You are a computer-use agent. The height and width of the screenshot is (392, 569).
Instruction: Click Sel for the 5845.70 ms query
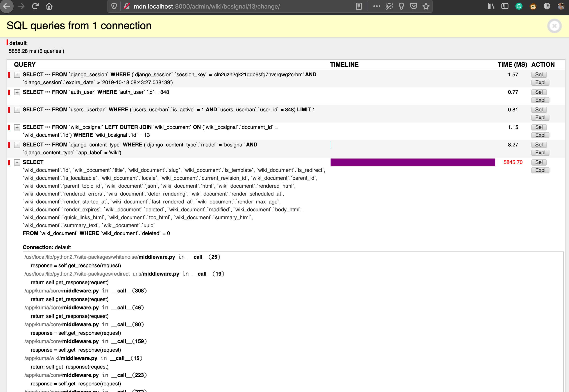(x=539, y=162)
